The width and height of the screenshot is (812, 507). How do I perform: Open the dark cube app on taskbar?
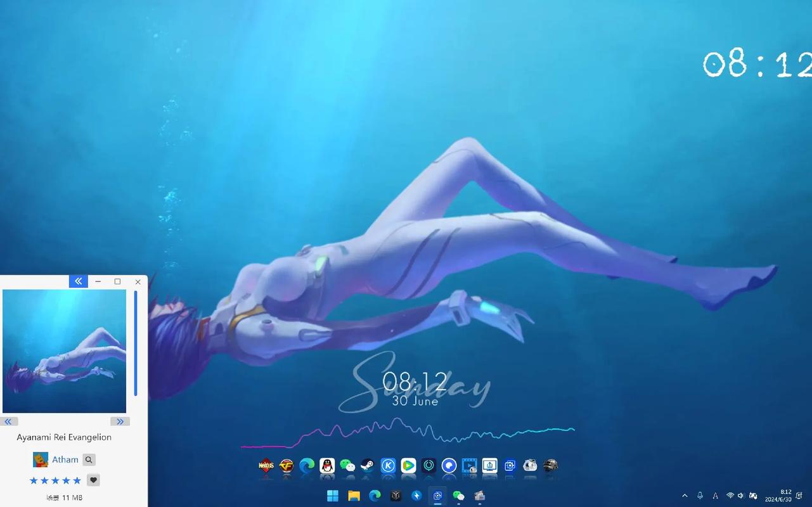pos(396,496)
